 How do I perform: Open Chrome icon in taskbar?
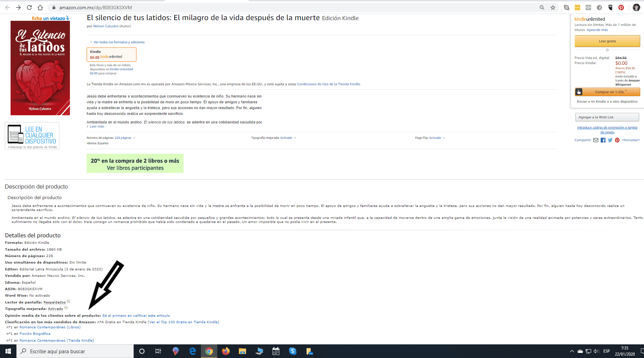click(209, 351)
